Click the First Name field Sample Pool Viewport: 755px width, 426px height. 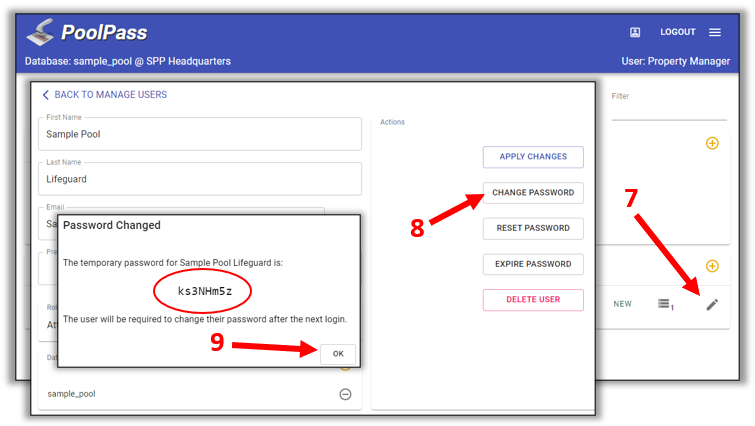200,134
